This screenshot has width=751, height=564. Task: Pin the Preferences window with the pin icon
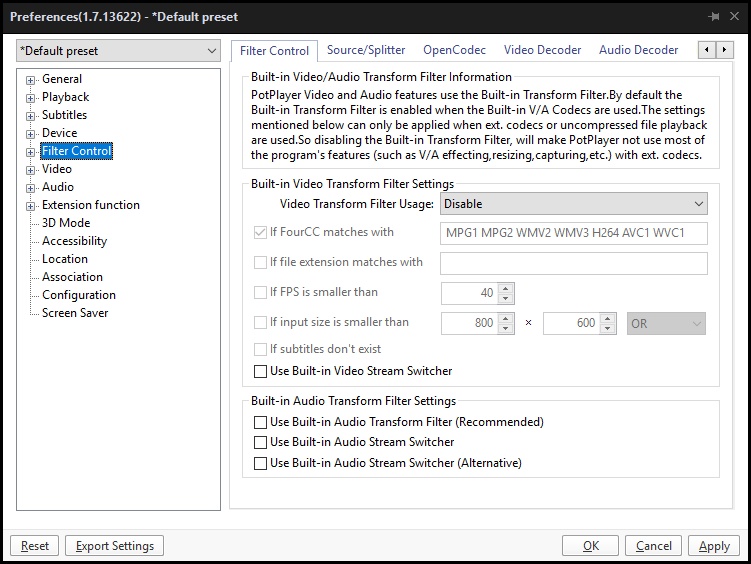click(714, 17)
